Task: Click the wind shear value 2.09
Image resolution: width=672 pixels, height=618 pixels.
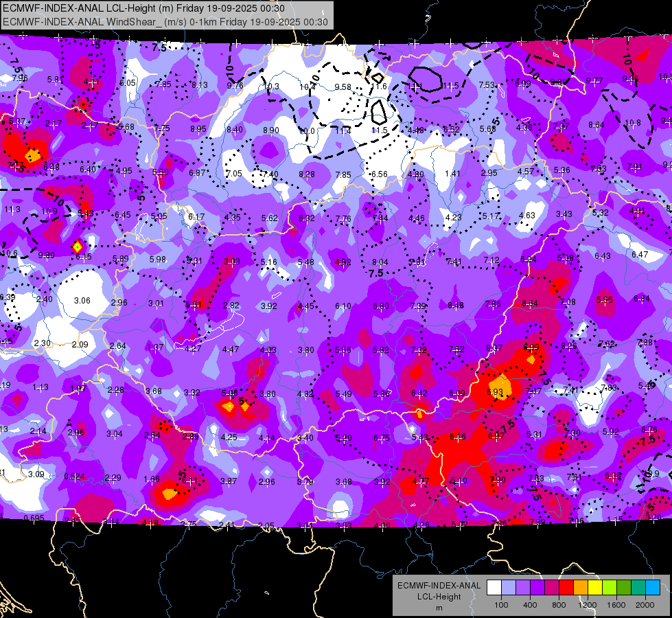Action: tap(80, 345)
